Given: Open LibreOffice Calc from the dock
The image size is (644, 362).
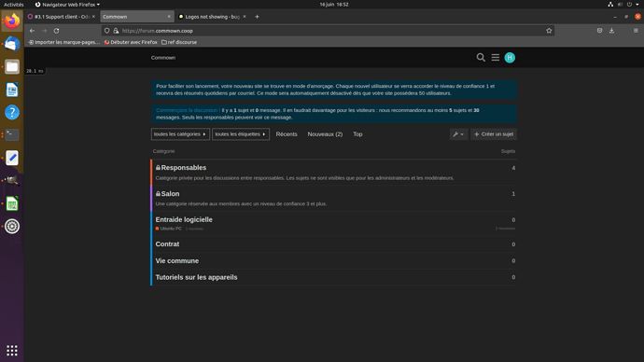Looking at the screenshot, I should (x=12, y=203).
